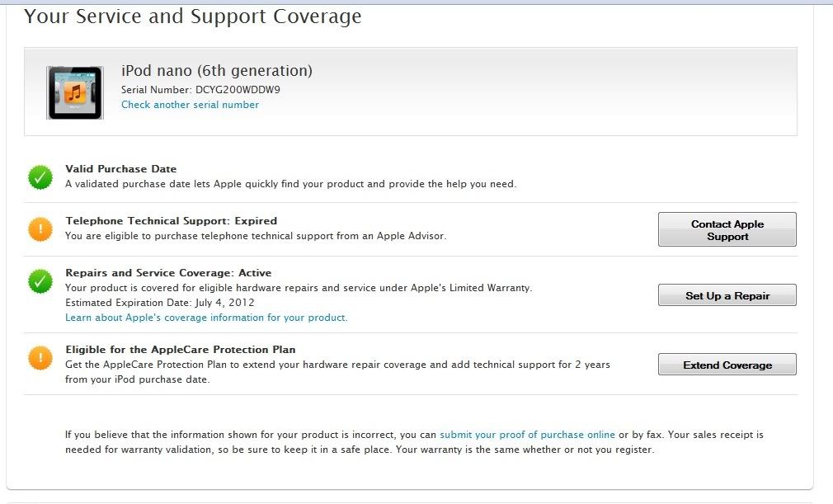Click green checkmark icon beside Valid Purchase Date
This screenshot has height=504, width=833.
pos(40,177)
